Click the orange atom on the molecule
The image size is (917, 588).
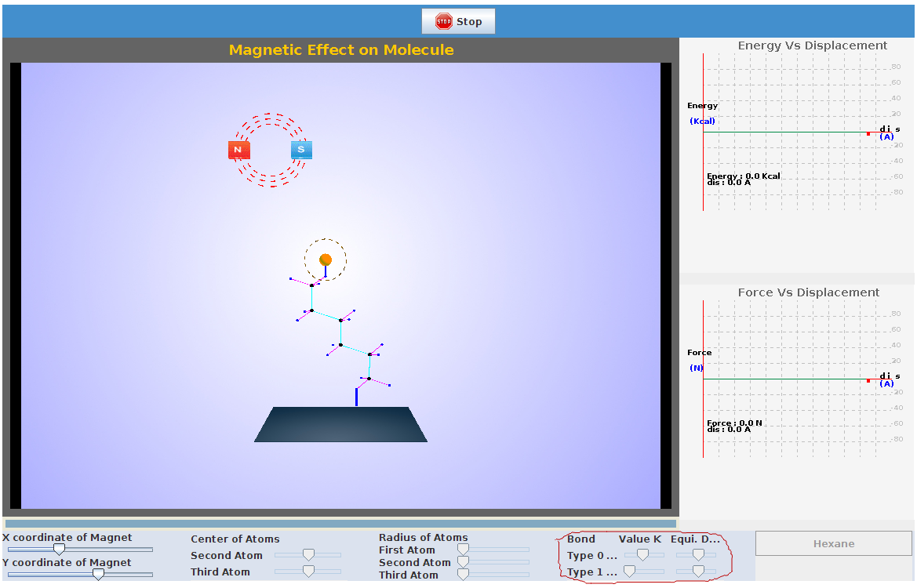pyautogui.click(x=326, y=260)
